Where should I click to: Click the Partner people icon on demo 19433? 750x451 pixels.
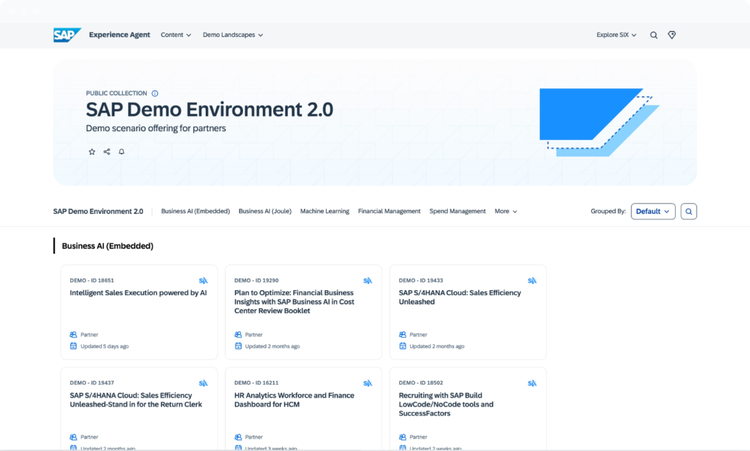402,335
